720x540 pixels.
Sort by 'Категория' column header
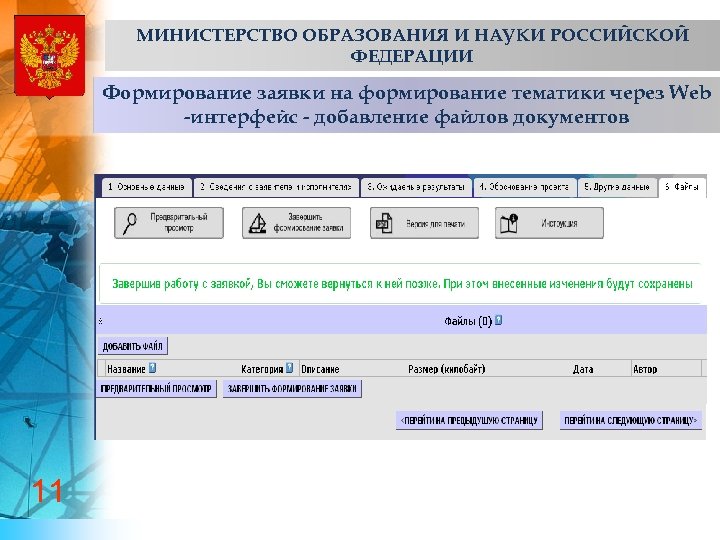coord(262,369)
